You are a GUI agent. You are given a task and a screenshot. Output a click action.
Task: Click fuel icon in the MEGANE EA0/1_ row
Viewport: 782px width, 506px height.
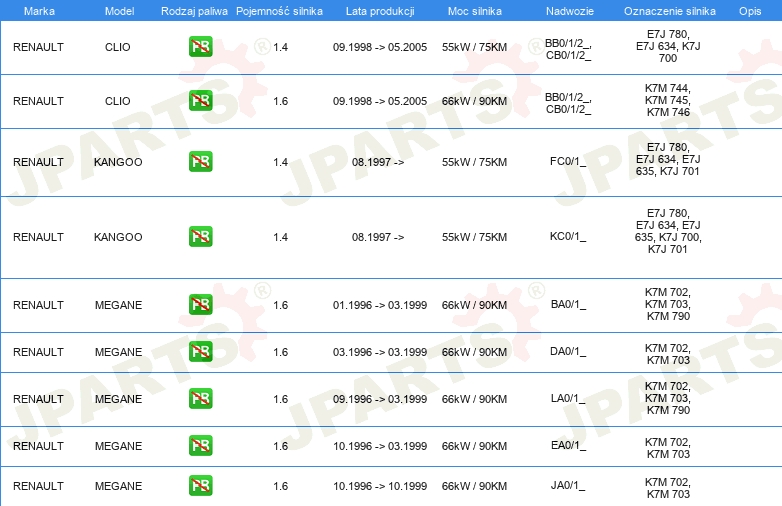(200, 445)
